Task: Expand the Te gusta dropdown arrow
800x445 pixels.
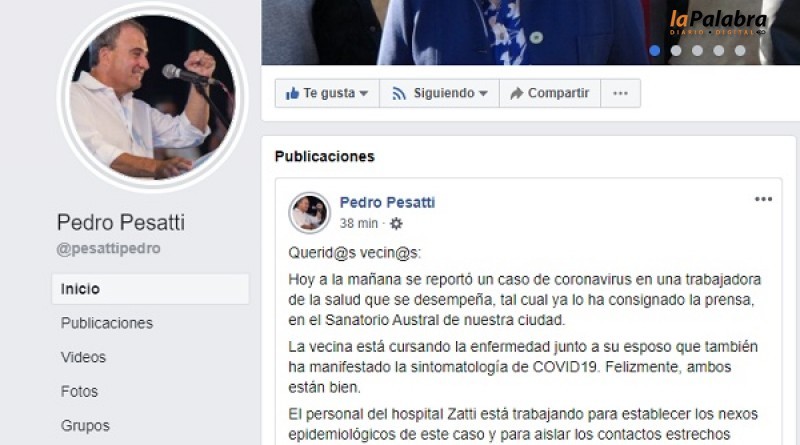Action: tap(364, 93)
